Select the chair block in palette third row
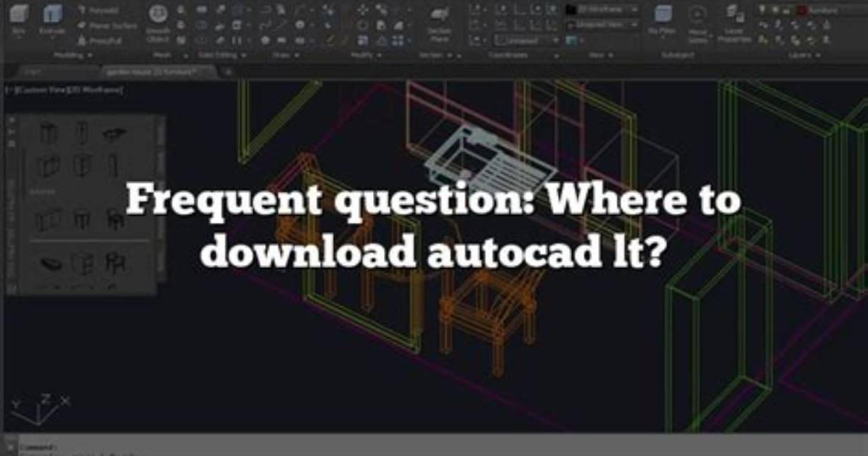This screenshot has width=868, height=456. [115, 219]
